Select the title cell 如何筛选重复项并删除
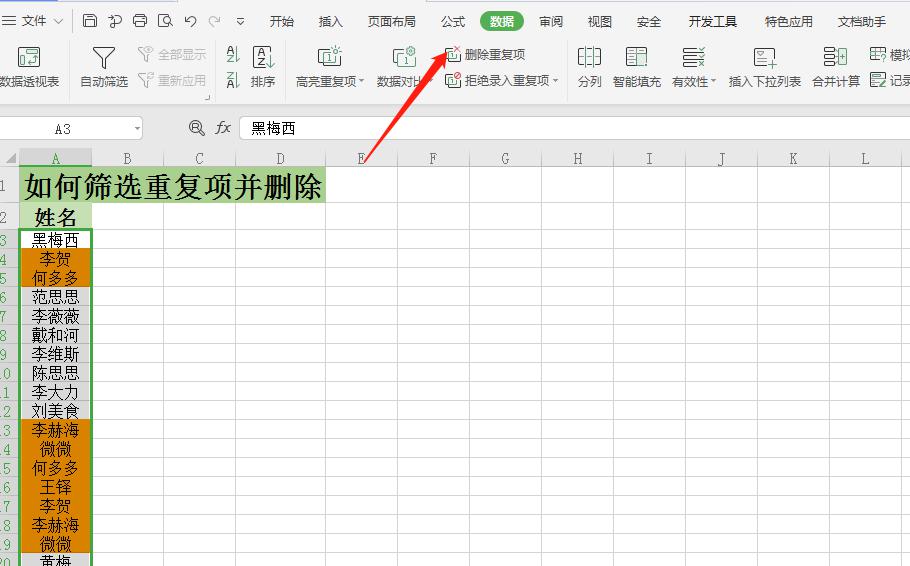Image resolution: width=910 pixels, height=566 pixels. pyautogui.click(x=172, y=185)
